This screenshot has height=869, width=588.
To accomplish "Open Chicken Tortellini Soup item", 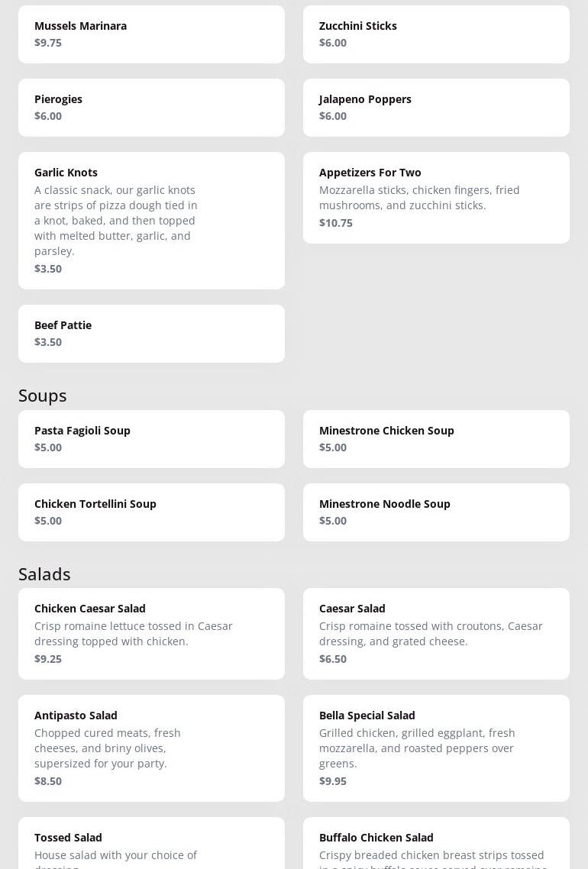I will [151, 512].
